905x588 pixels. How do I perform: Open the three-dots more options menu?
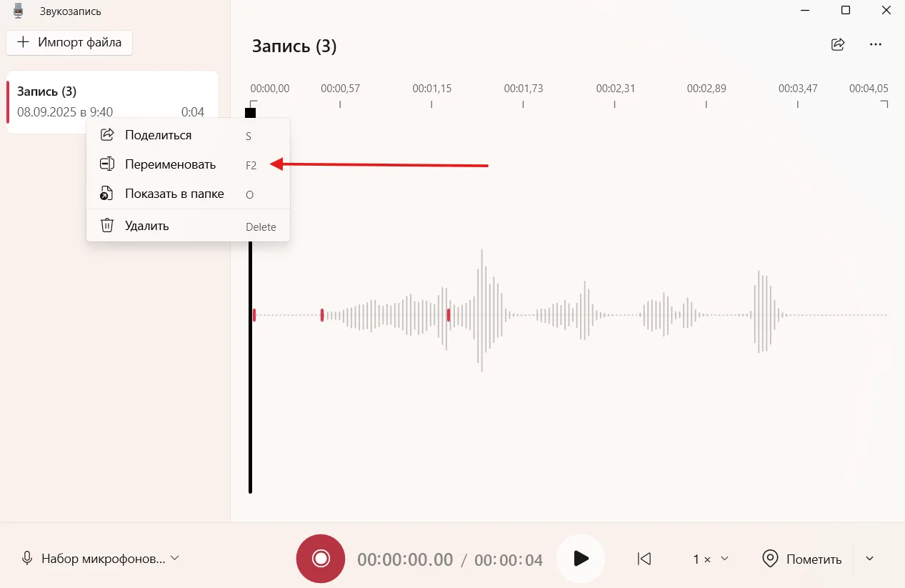[x=876, y=44]
